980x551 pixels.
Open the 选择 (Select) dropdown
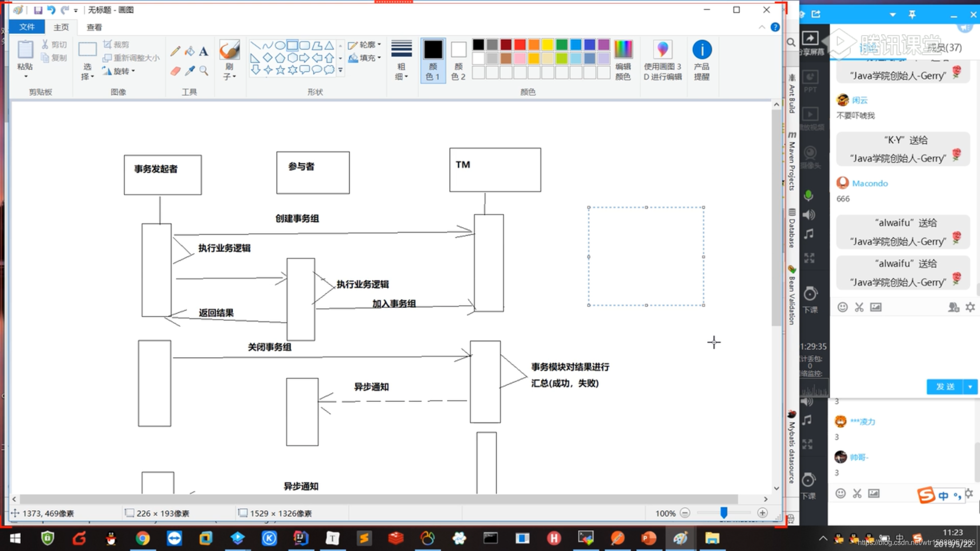pyautogui.click(x=87, y=72)
